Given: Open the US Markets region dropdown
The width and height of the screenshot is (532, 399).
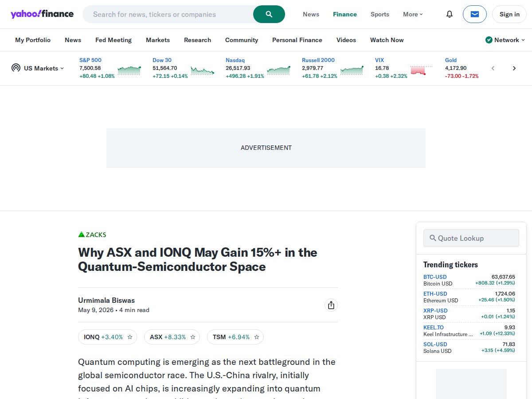Looking at the screenshot, I should click(44, 68).
